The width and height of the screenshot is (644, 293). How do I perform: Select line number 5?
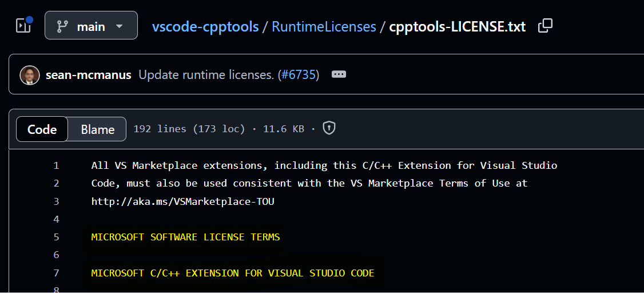pos(56,237)
